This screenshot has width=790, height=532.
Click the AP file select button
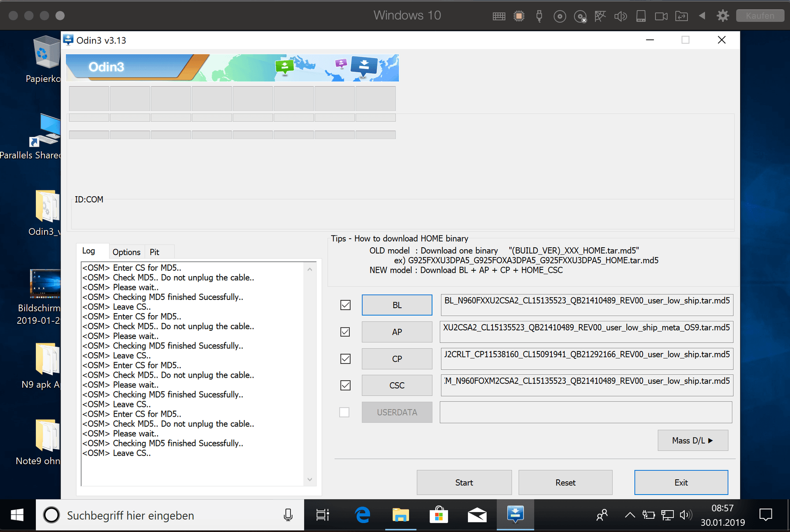pos(397,332)
